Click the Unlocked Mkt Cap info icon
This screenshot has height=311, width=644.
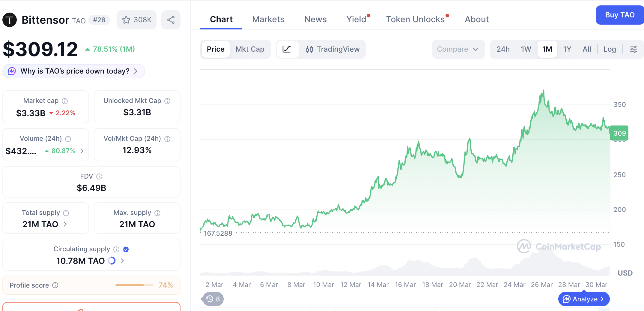pyautogui.click(x=167, y=101)
